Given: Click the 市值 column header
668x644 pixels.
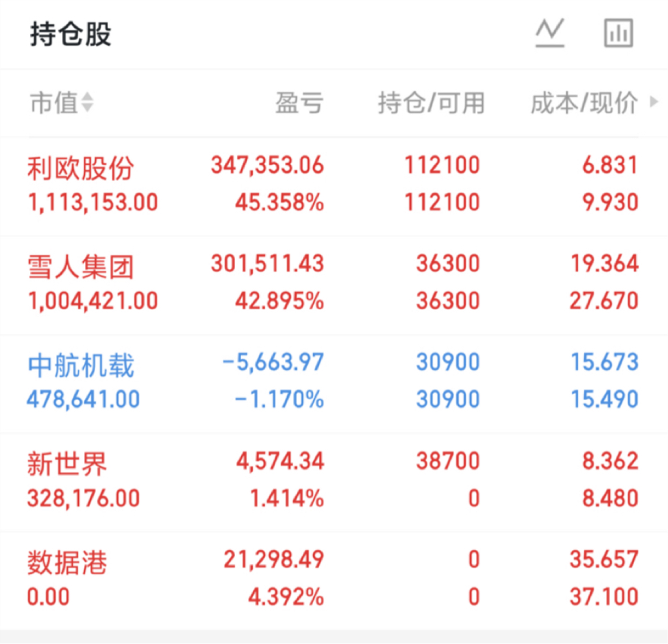Looking at the screenshot, I should coord(53,103).
